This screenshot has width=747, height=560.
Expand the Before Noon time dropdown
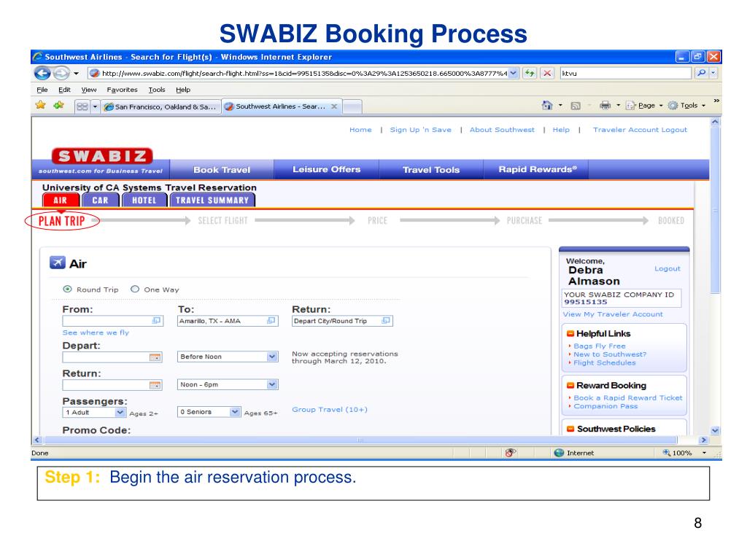pyautogui.click(x=228, y=357)
